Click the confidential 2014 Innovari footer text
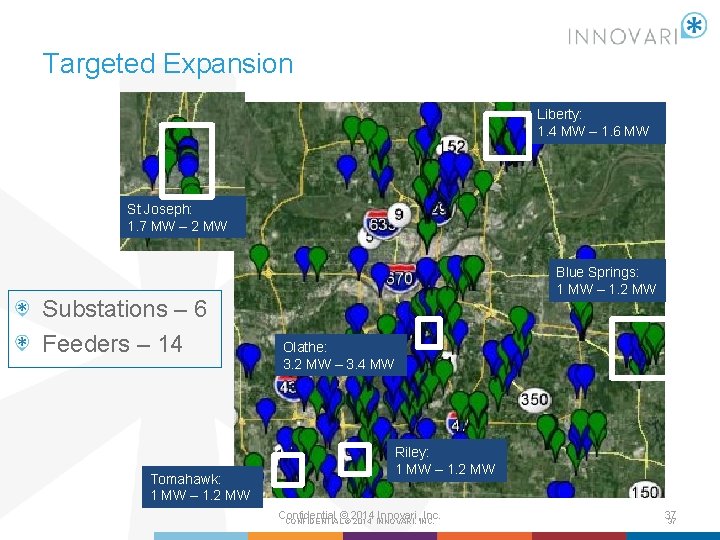This screenshot has height=540, width=720. click(x=359, y=517)
